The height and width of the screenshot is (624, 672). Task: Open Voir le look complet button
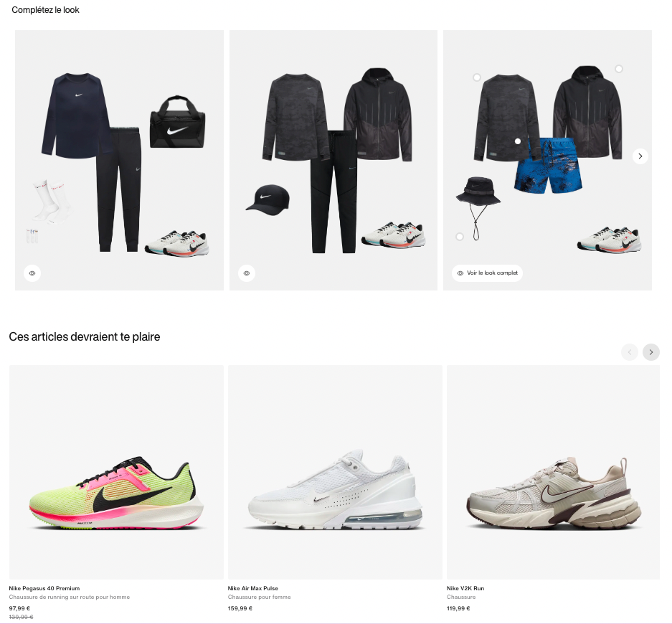coord(487,273)
